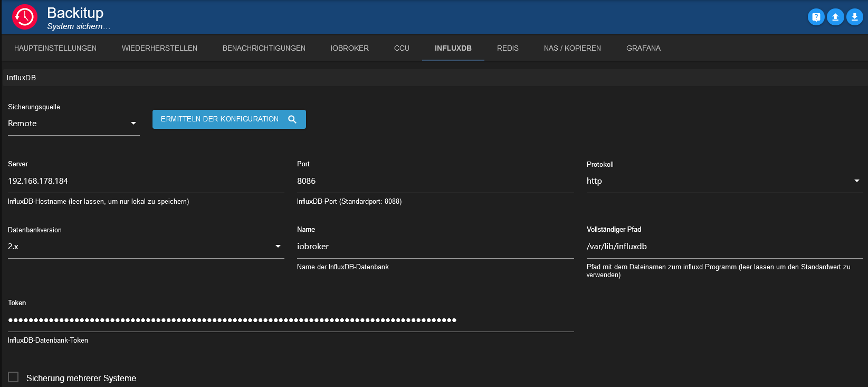This screenshot has height=387, width=868.
Task: Select the ioBroker tab
Action: coord(349,48)
